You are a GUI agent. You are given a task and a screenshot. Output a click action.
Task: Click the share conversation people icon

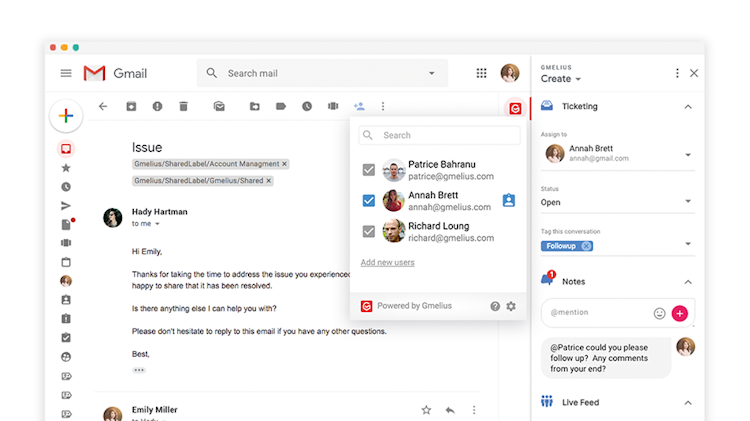pos(359,106)
